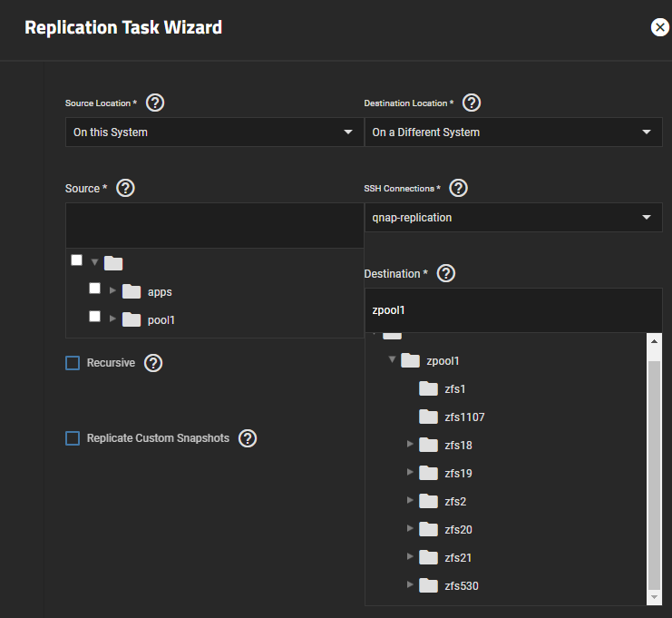Click the zfs19 folder icon
Image resolution: width=672 pixels, height=618 pixels.
(x=428, y=473)
